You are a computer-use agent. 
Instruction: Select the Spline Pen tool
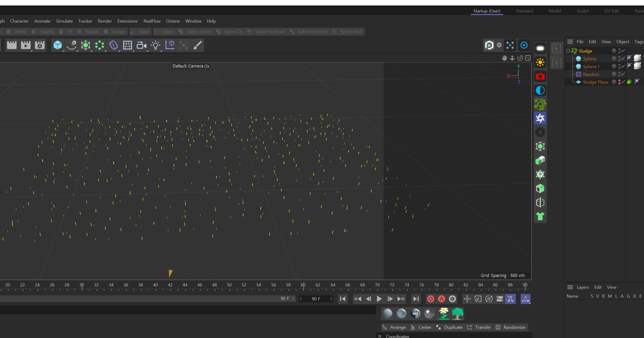coord(71,45)
